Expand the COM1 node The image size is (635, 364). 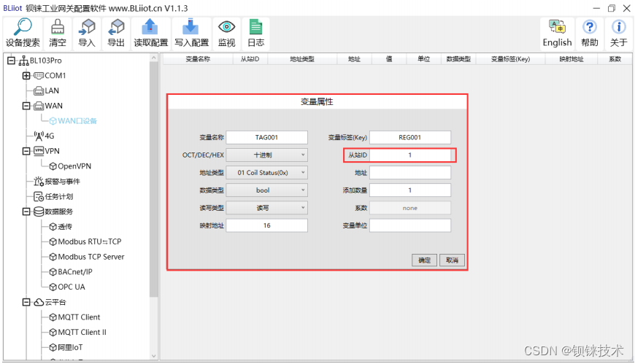[x=26, y=75]
